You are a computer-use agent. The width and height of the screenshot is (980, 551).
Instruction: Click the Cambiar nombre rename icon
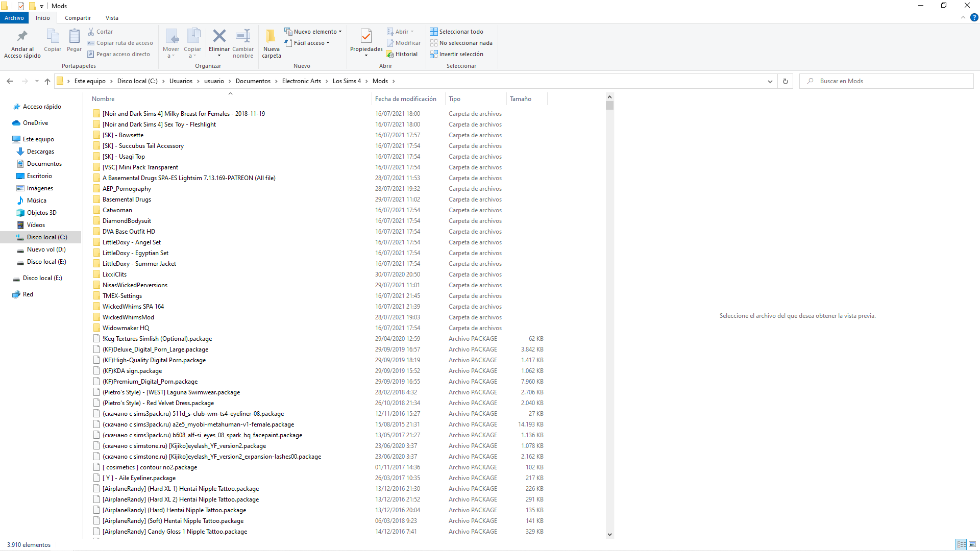pyautogui.click(x=243, y=36)
